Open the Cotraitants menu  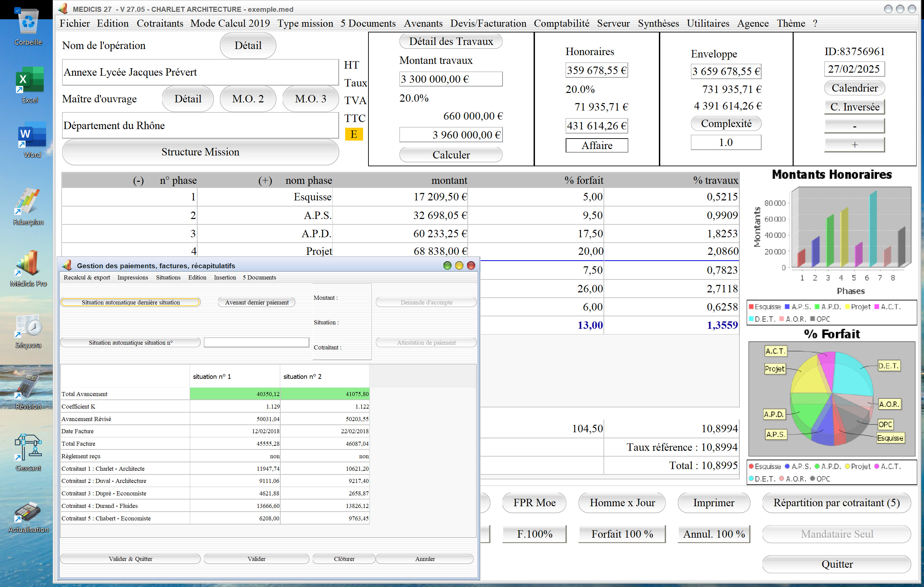click(x=160, y=23)
